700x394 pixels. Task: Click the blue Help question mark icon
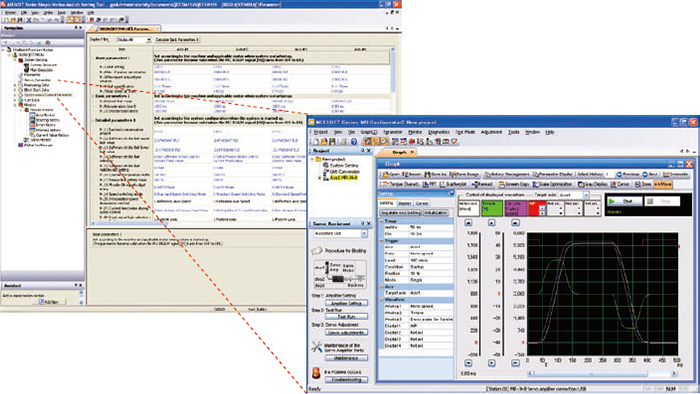[354, 141]
